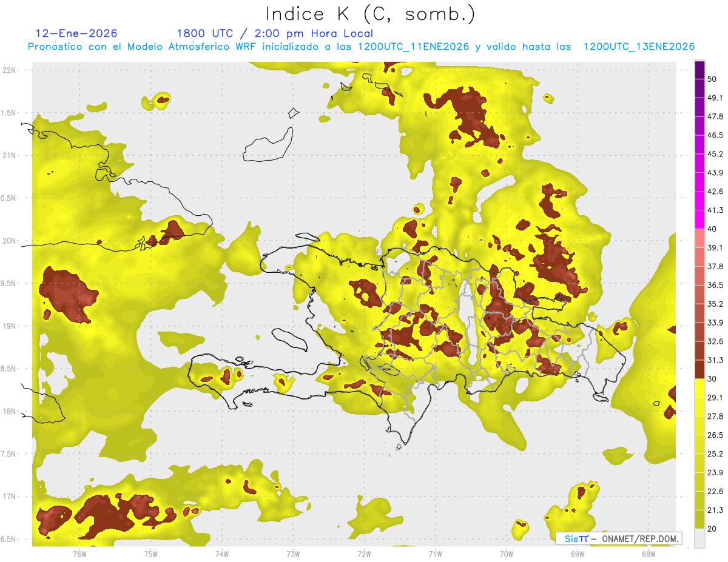
Task: Click the legend value "43.9"
Action: (715, 173)
